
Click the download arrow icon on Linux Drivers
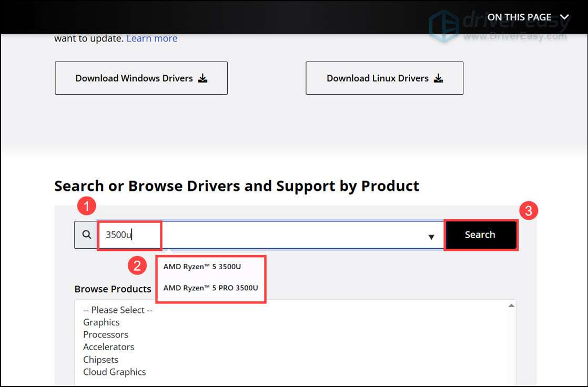click(439, 78)
